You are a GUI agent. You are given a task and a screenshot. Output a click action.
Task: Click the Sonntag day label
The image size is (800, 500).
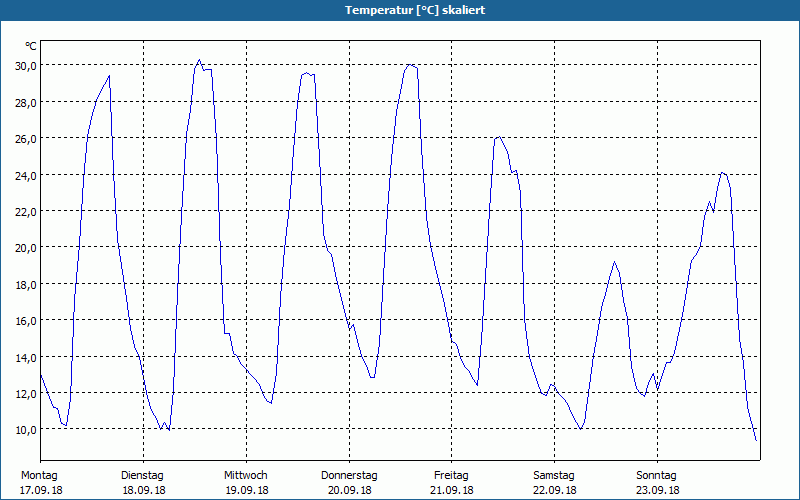pyautogui.click(x=656, y=476)
